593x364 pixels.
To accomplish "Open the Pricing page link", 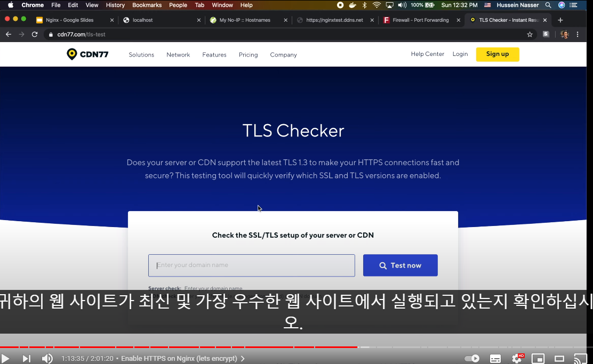I will click(248, 55).
